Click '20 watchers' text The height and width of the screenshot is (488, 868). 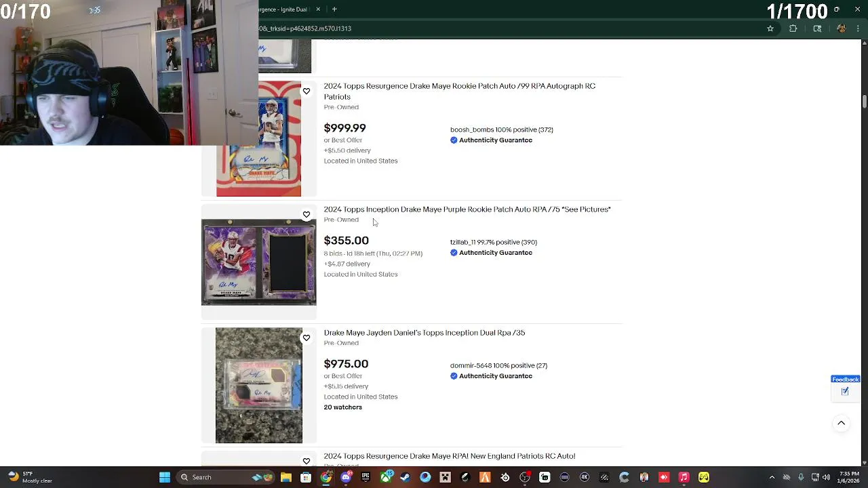pos(343,407)
